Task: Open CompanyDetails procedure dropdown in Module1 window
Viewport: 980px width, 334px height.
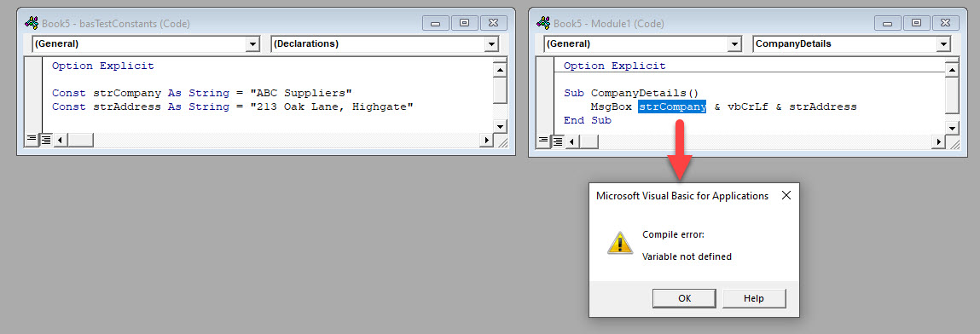Action: pyautogui.click(x=943, y=44)
